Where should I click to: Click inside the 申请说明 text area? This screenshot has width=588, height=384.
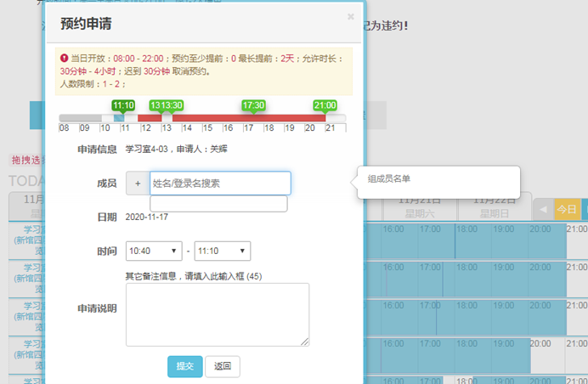tap(218, 314)
